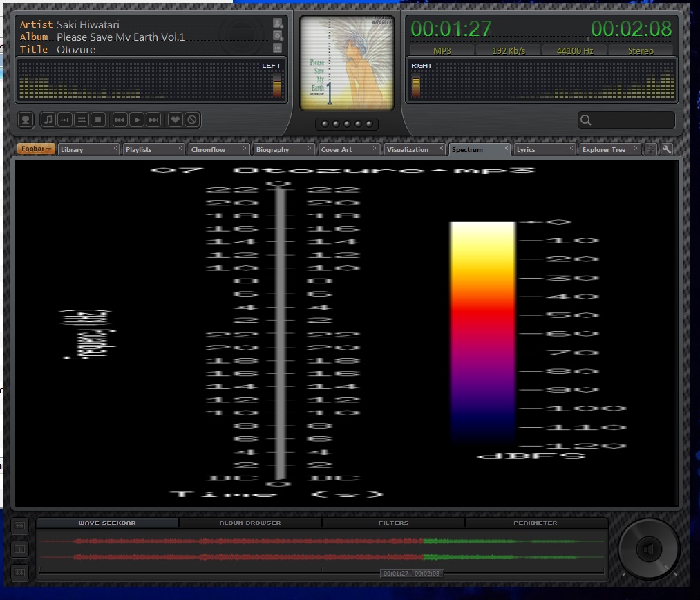Toggle the repeat playback order icon
The height and width of the screenshot is (600, 700).
point(82,120)
